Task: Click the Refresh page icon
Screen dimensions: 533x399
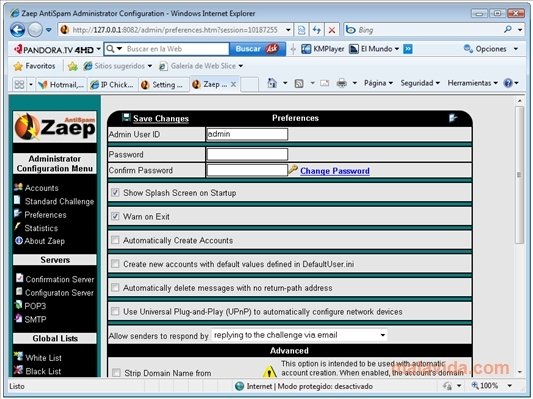Action: coord(317,30)
